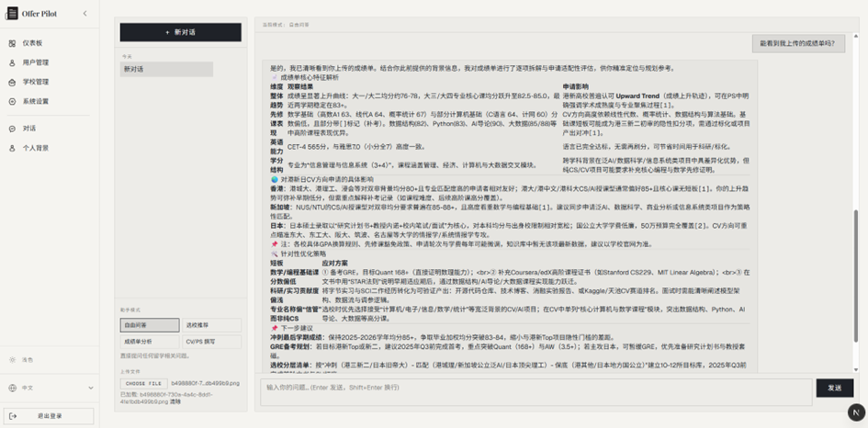Click the 个人背景 person icon
The image size is (868, 428).
point(12,148)
